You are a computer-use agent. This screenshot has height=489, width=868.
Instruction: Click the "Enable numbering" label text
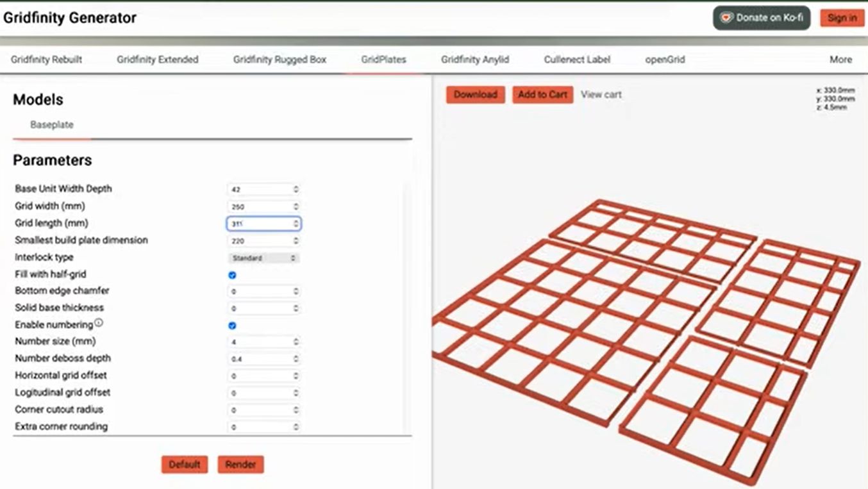54,325
